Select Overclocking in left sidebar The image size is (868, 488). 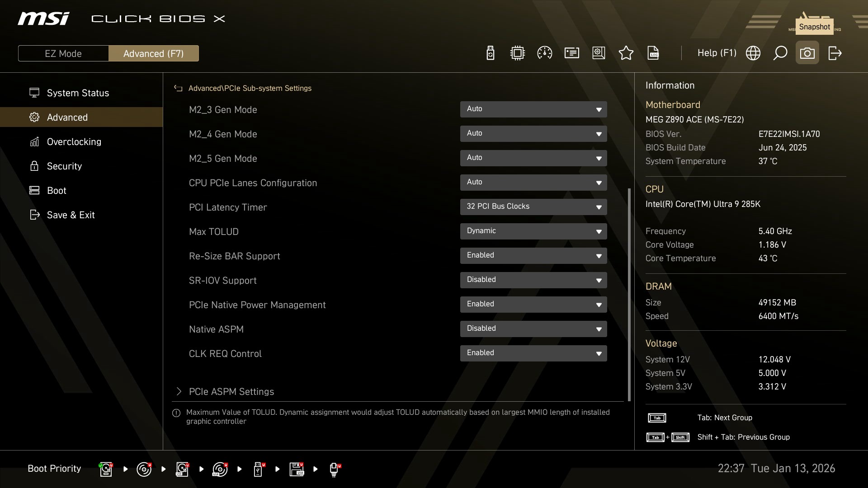(x=74, y=142)
